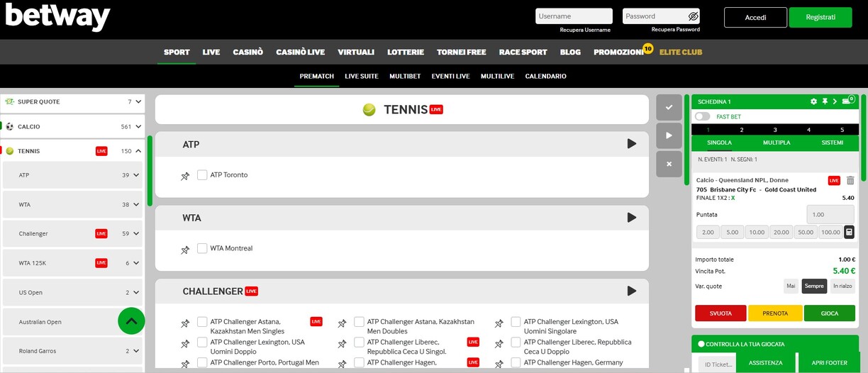Check ATP Challenger Liberec U Doppio box
Viewport: 868px width, 373px height.
click(x=516, y=343)
